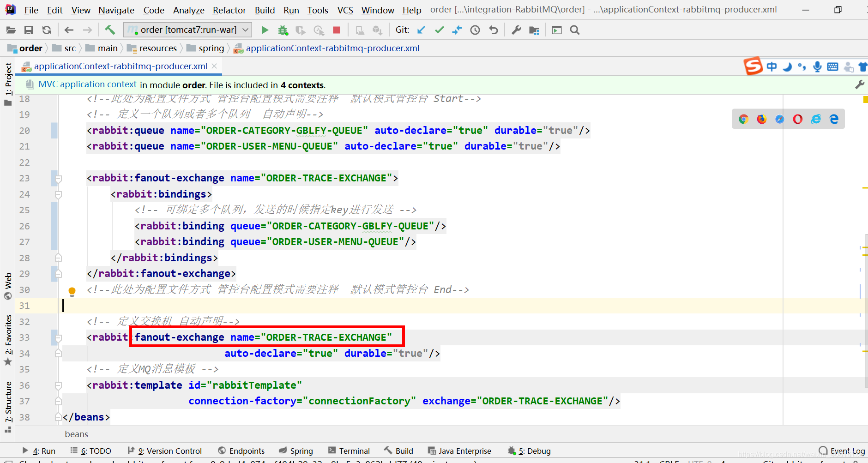868x463 pixels.
Task: Open the Refactor menu
Action: 229,10
